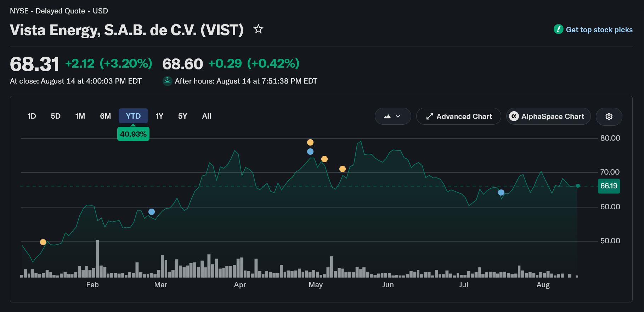
Task: Click the blue event marker near May
Action: [310, 152]
